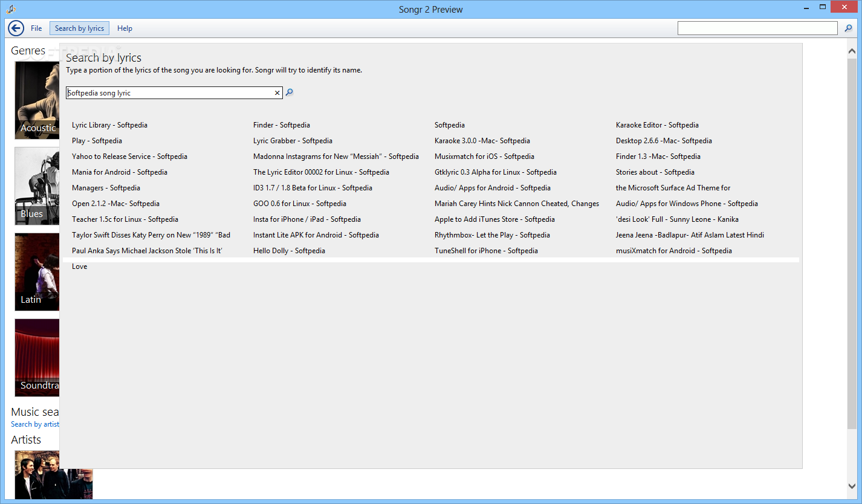Select 'Audio/ Apps for Android - Softpedia'
The width and height of the screenshot is (862, 504).
pyautogui.click(x=493, y=188)
